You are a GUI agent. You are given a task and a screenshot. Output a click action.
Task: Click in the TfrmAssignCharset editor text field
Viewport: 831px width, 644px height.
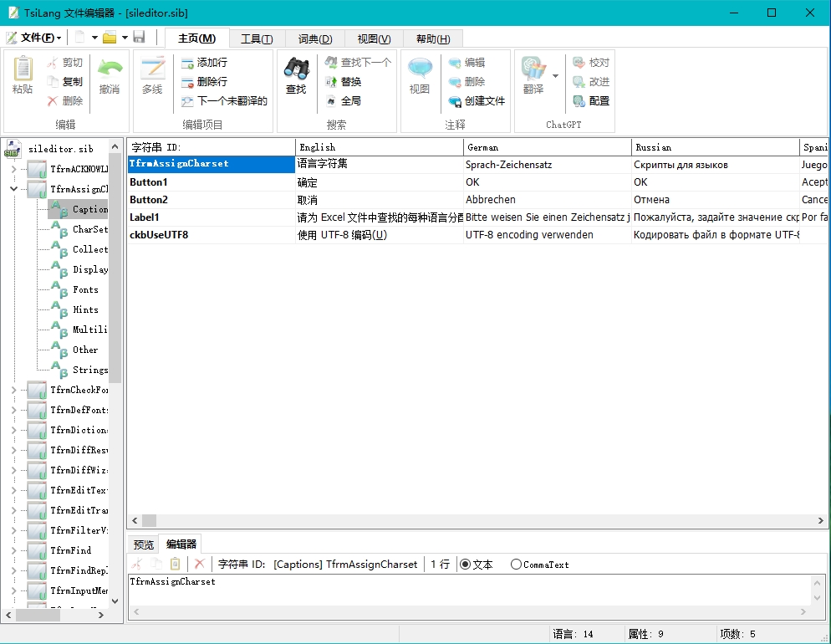tap(469, 590)
